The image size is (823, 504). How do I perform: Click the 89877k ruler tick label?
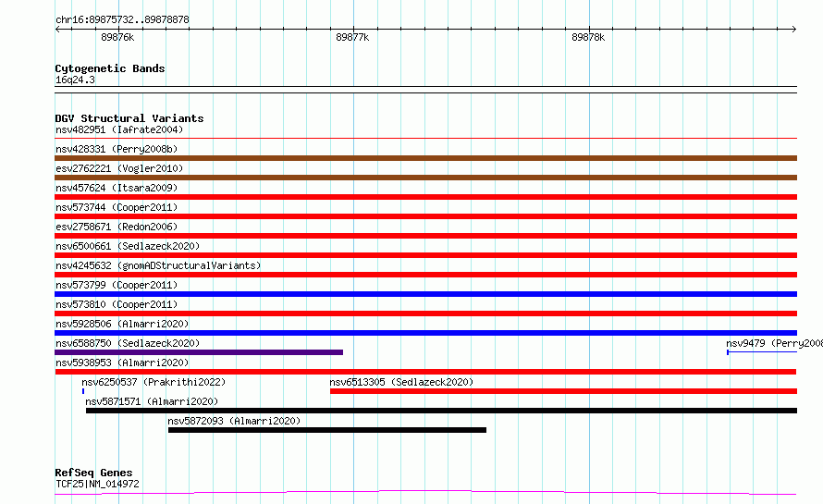pos(352,37)
